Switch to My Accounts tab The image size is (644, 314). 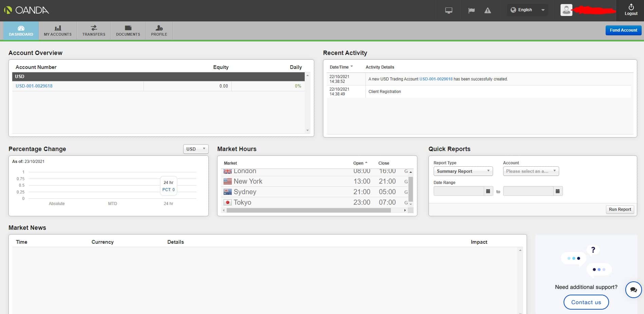coord(58,31)
